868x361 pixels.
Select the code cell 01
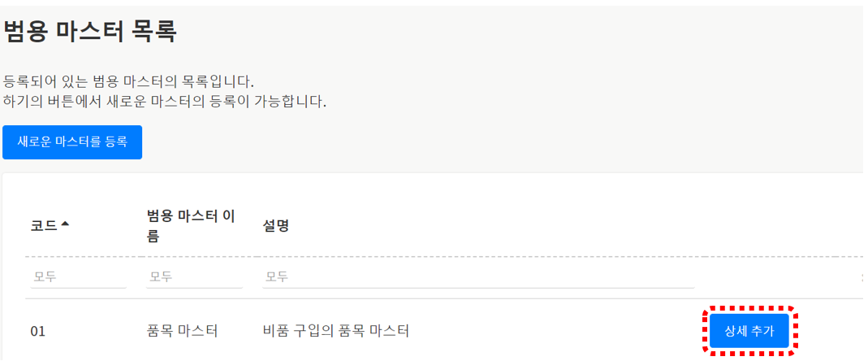pos(38,331)
